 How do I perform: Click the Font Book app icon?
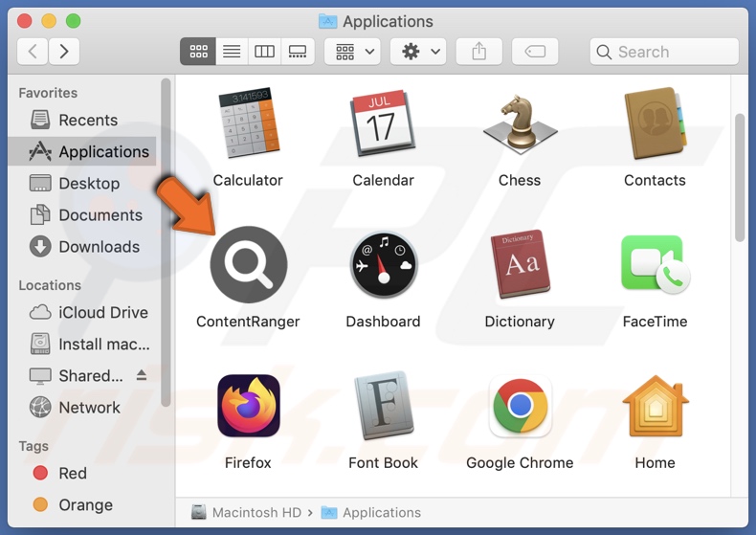pyautogui.click(x=384, y=406)
